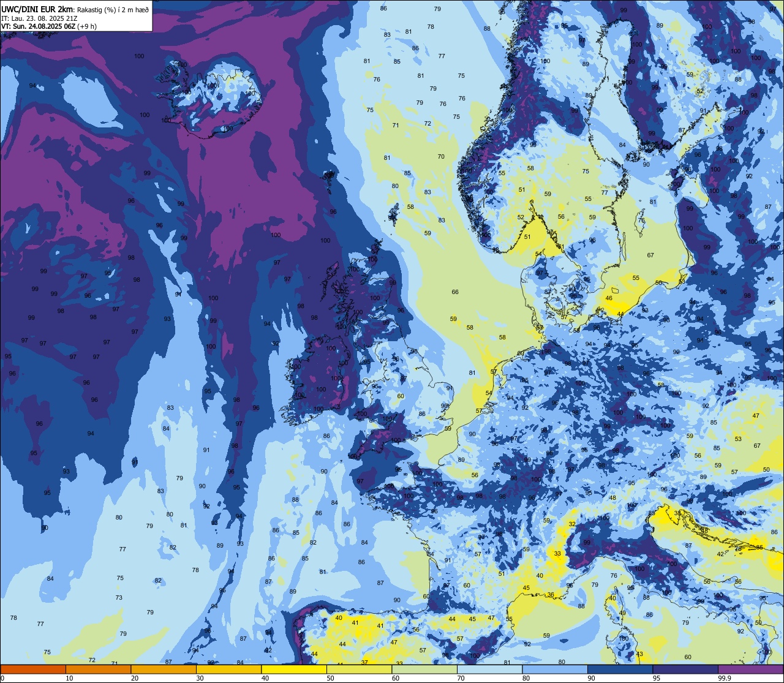Image resolution: width=784 pixels, height=683 pixels.
Task: Pick the 90–95 dark blue legend swatch
Action: click(x=620, y=669)
